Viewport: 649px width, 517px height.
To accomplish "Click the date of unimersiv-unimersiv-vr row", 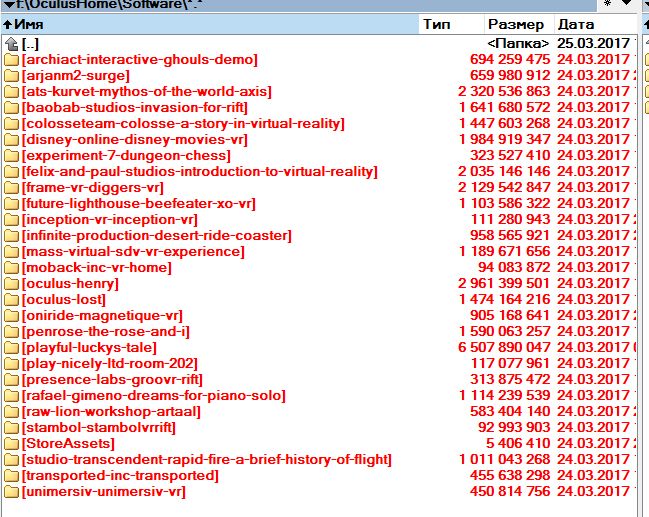I will [x=593, y=492].
